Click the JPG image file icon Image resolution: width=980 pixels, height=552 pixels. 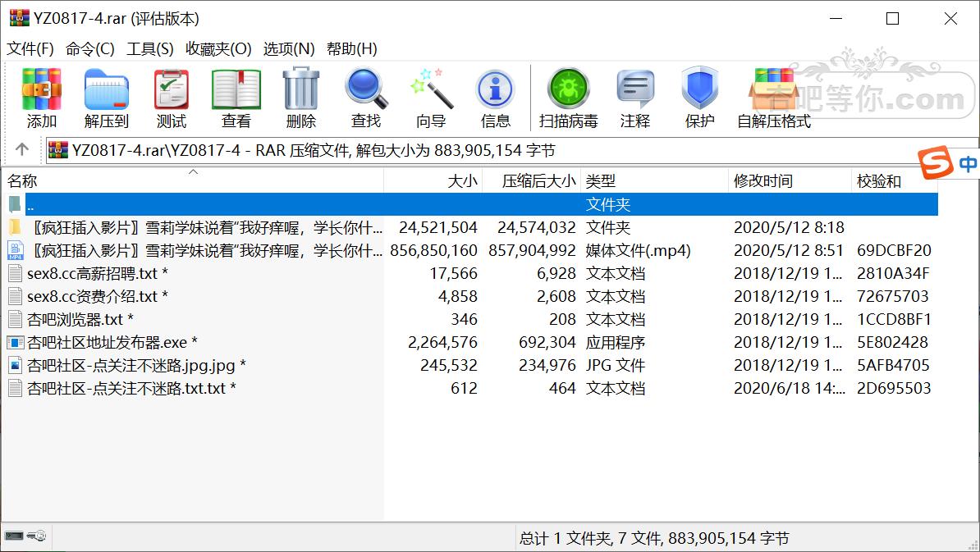[x=16, y=365]
